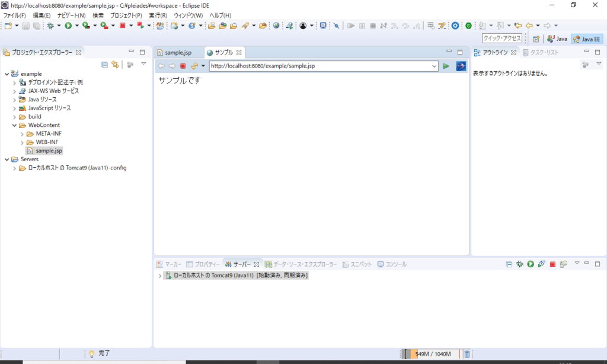Viewport: 607px width, 364px height.
Task: Stop page loading in internal browser
Action: pos(183,66)
